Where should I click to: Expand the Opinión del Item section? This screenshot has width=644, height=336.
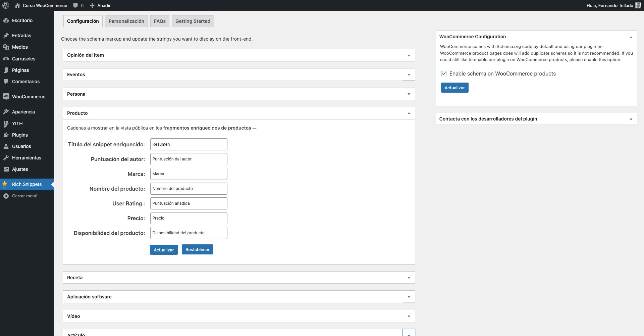409,55
